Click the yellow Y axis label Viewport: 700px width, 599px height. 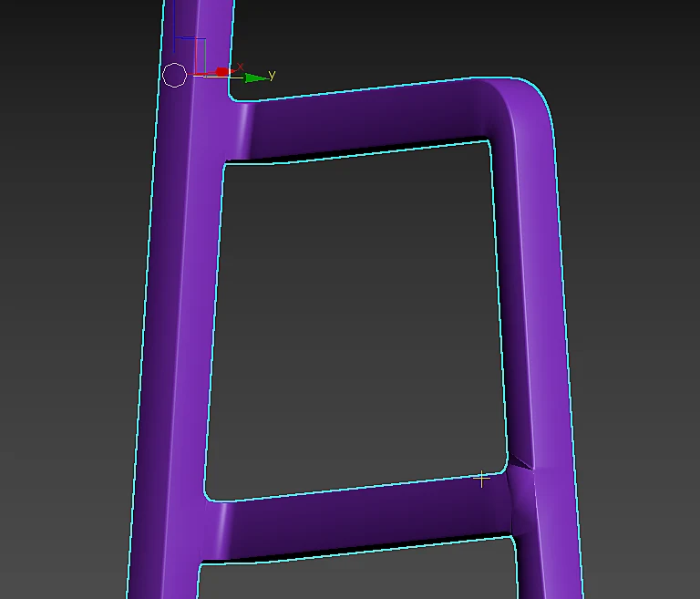click(x=272, y=74)
